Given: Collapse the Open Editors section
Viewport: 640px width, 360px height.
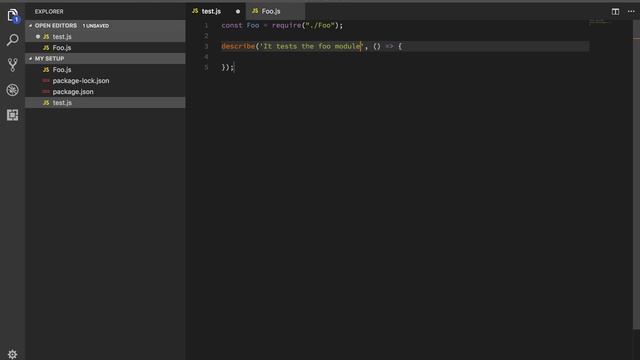Looking at the screenshot, I should pyautogui.click(x=105, y=25).
